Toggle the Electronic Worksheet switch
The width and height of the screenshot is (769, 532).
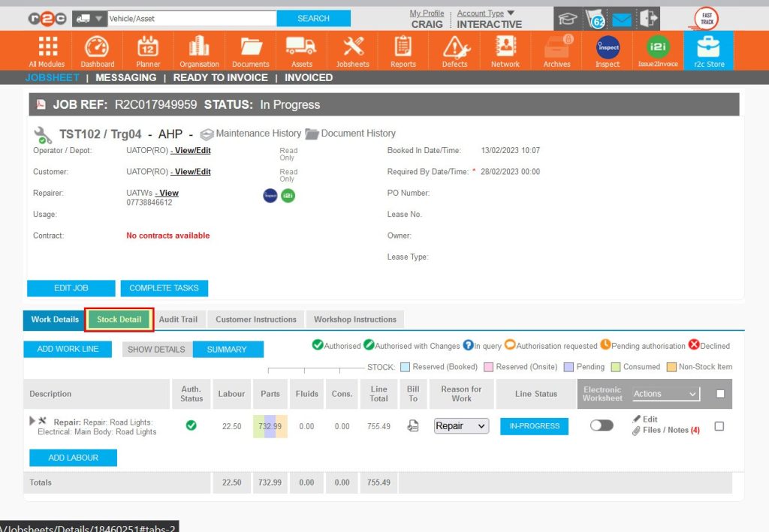click(x=601, y=425)
